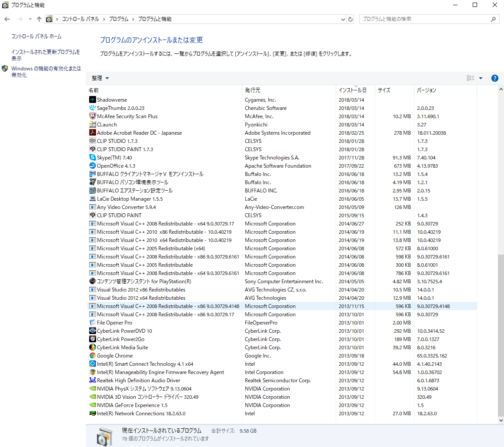The image size is (504, 447).
Task: Click the Google Chrome program icon
Action: pyautogui.click(x=92, y=356)
